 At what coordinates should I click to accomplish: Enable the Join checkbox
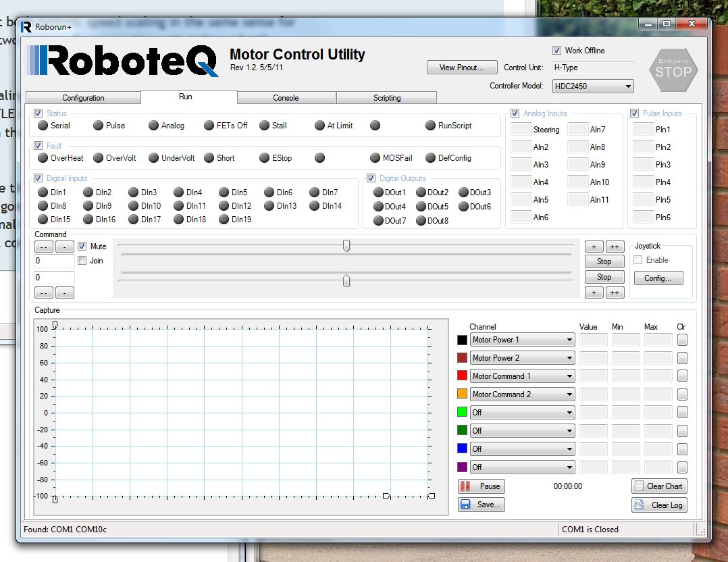[82, 260]
